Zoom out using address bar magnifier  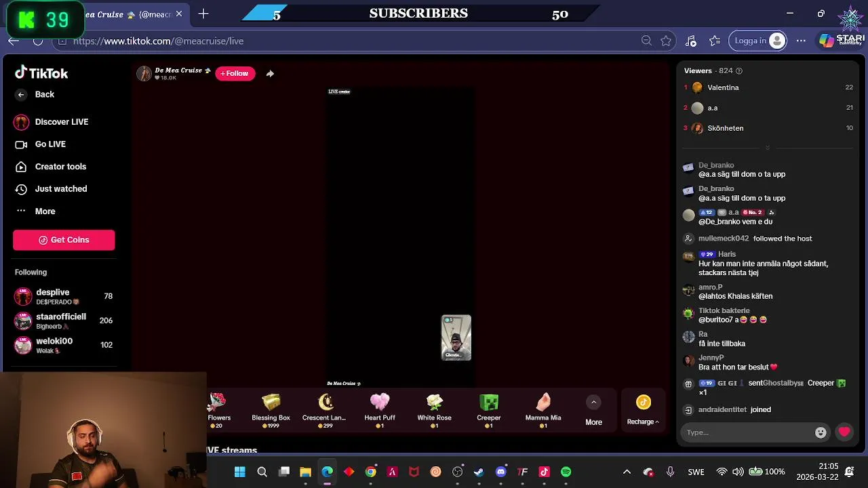pos(646,41)
